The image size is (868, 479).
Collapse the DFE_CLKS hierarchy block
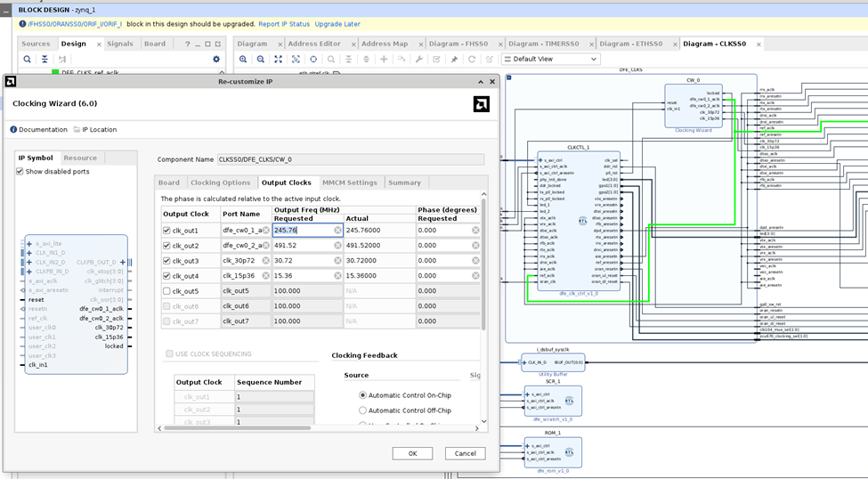coord(509,77)
